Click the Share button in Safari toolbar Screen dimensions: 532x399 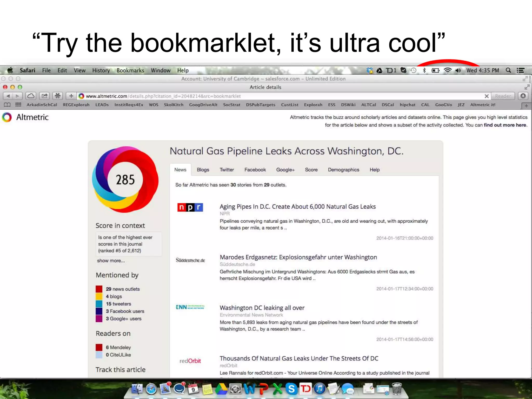tap(44, 96)
